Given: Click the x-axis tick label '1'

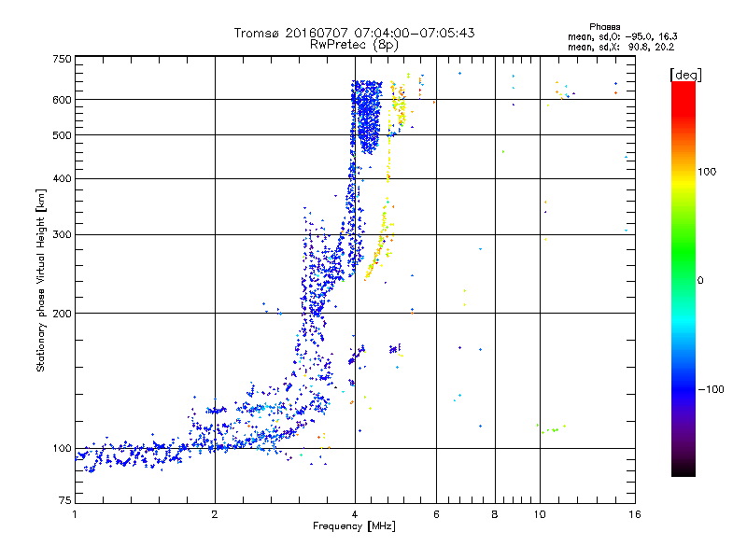Looking at the screenshot, I should click(x=75, y=514).
